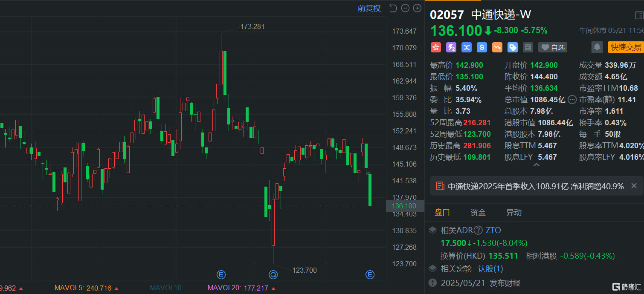The height and width of the screenshot is (294, 644).
Task: Click the Hong Kong market flag icon
Action: pyautogui.click(x=435, y=47)
